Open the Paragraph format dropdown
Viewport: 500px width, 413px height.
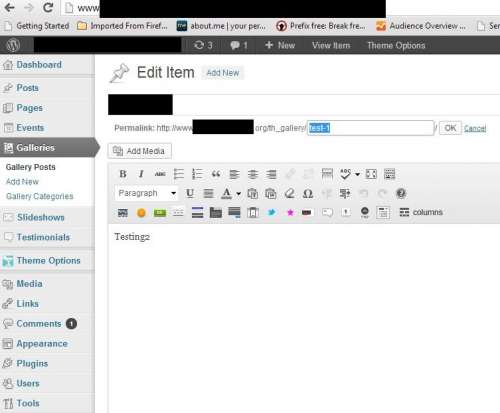[147, 193]
